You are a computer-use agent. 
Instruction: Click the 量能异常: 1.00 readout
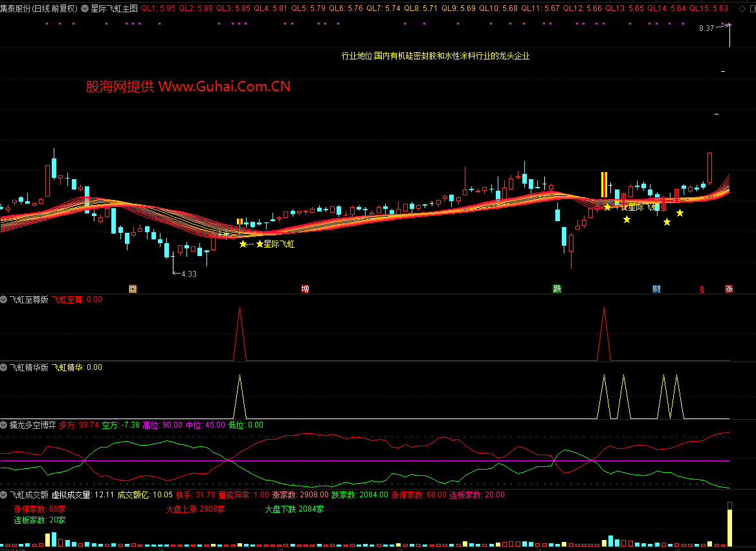coord(244,495)
